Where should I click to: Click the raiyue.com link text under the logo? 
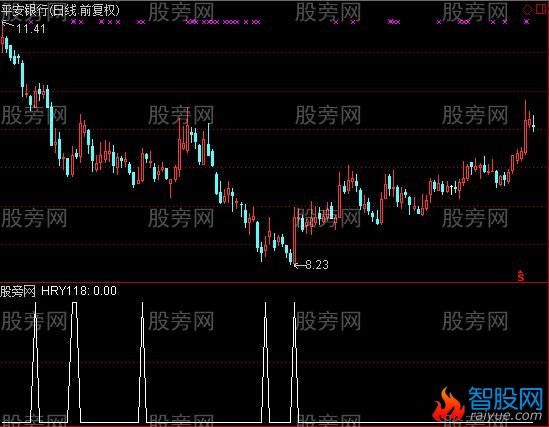506,416
